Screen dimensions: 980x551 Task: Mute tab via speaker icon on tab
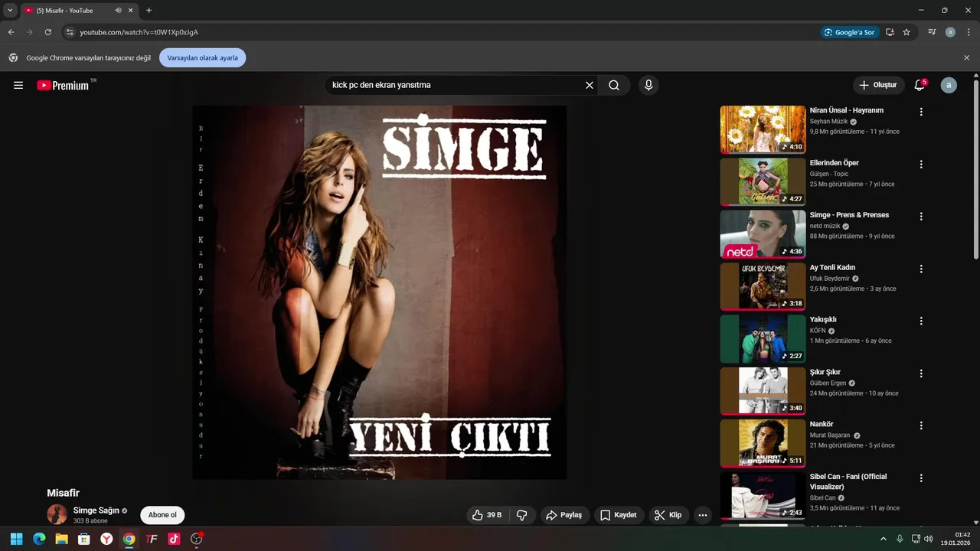pyautogui.click(x=119, y=11)
